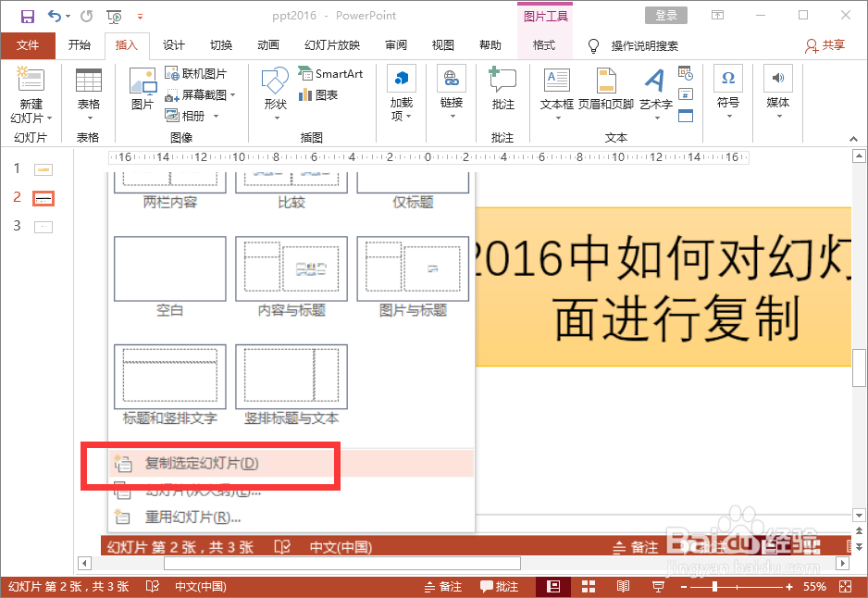Viewport: 868px width, 598px height.
Task: Open the 艺术字 WordArt gallery
Action: tap(656, 94)
